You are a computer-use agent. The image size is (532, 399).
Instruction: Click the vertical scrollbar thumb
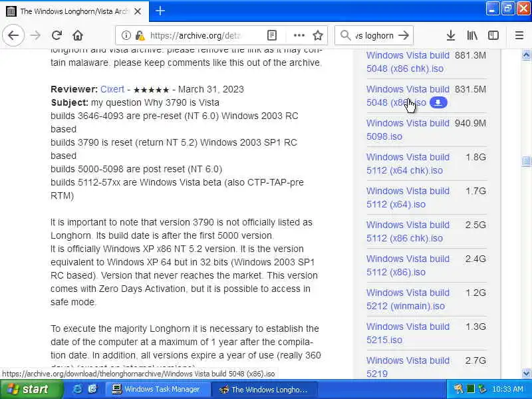(x=526, y=162)
